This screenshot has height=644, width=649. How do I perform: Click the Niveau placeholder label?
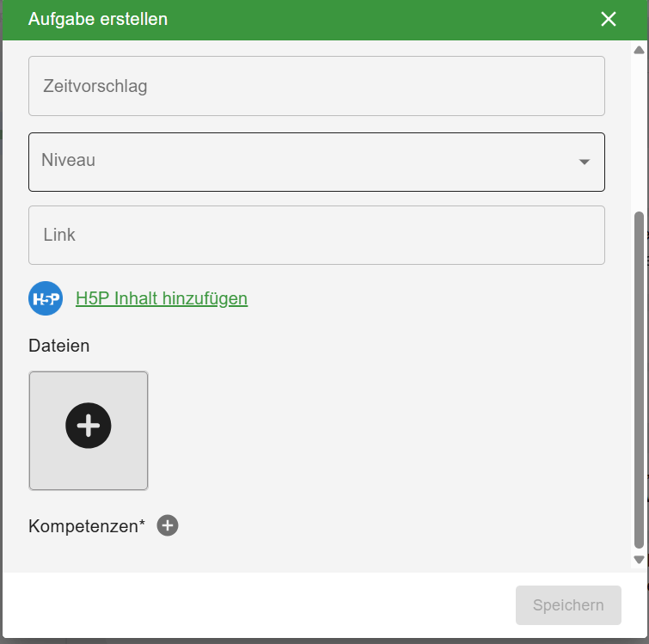coord(68,160)
